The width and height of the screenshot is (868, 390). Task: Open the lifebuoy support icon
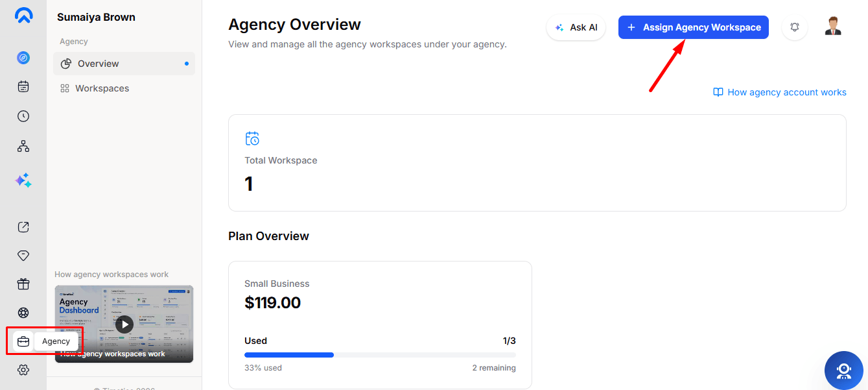[x=23, y=313]
